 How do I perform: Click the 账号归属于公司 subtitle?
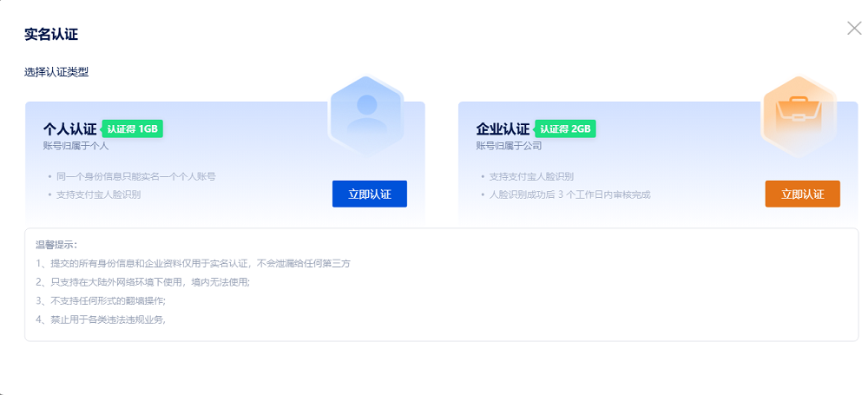click(509, 146)
